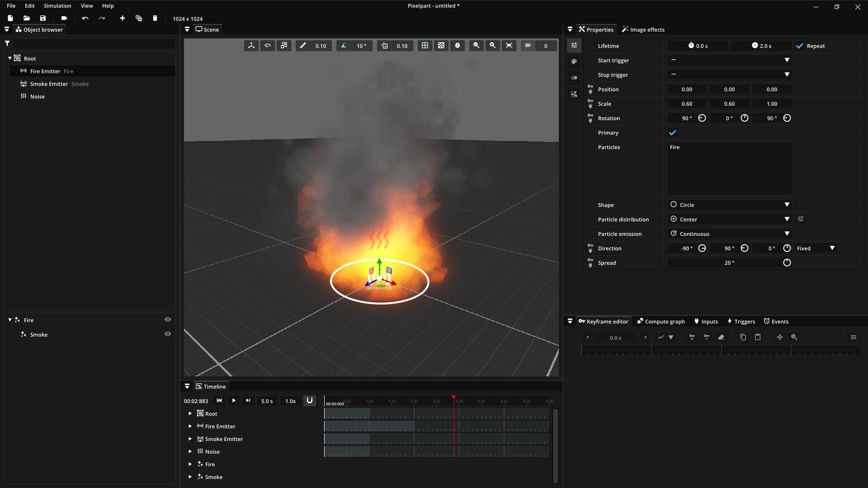Switch to the Compute graph tab
Image resolution: width=868 pixels, height=488 pixels.
660,321
